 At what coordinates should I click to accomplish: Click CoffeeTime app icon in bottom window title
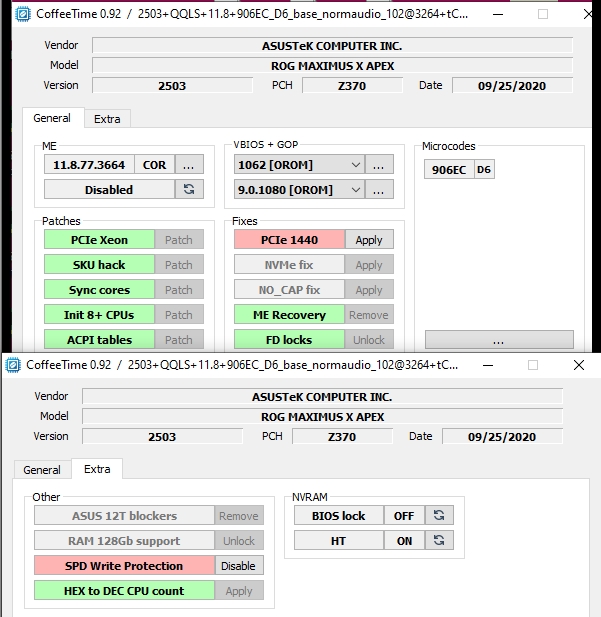pos(13,365)
